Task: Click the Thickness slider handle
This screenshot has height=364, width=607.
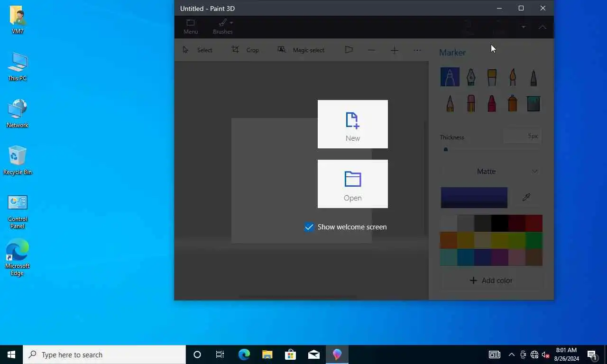Action: coord(446,149)
